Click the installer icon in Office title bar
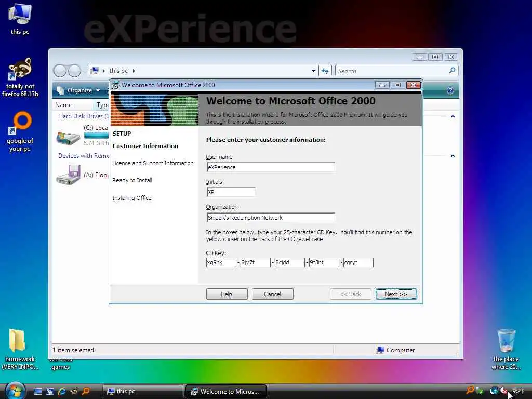 point(116,85)
